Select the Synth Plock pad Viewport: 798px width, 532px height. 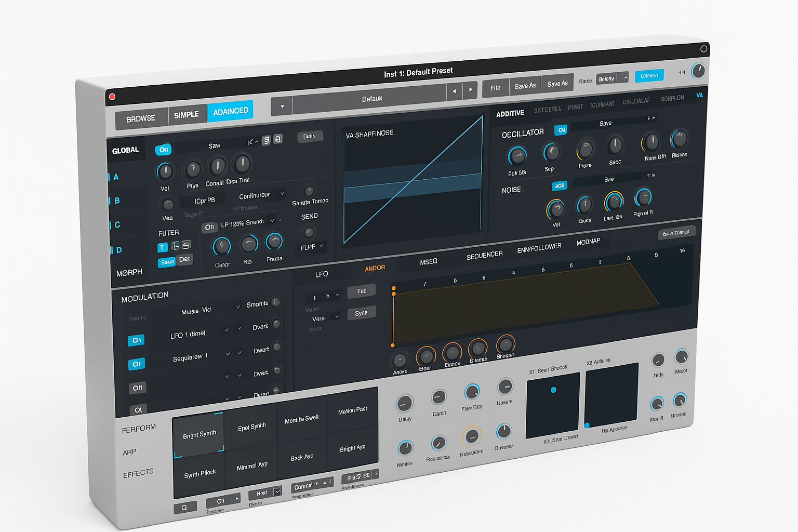point(200,474)
